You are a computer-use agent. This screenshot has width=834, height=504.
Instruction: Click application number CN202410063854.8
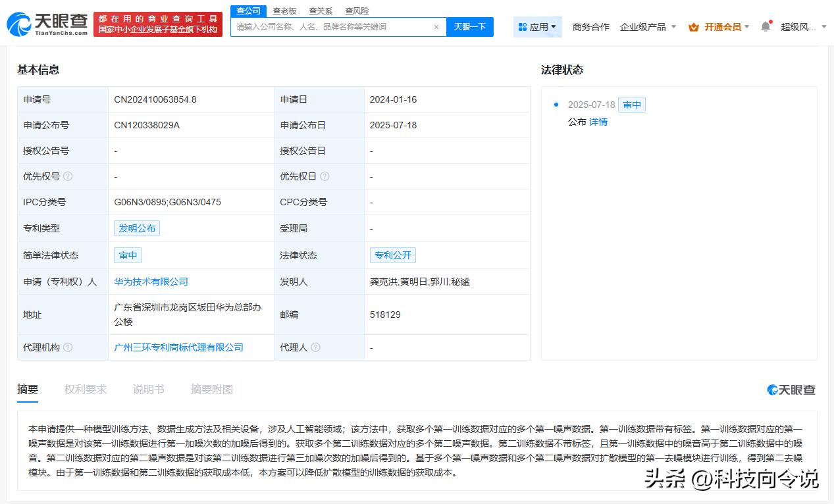click(x=155, y=99)
